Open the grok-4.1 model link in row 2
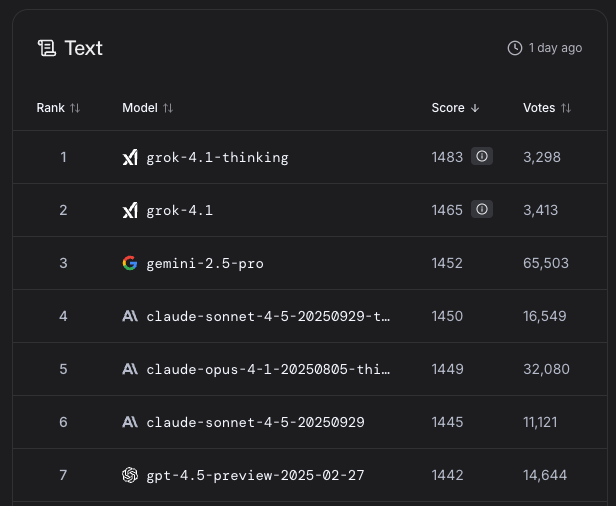The height and width of the screenshot is (506, 616). point(180,211)
